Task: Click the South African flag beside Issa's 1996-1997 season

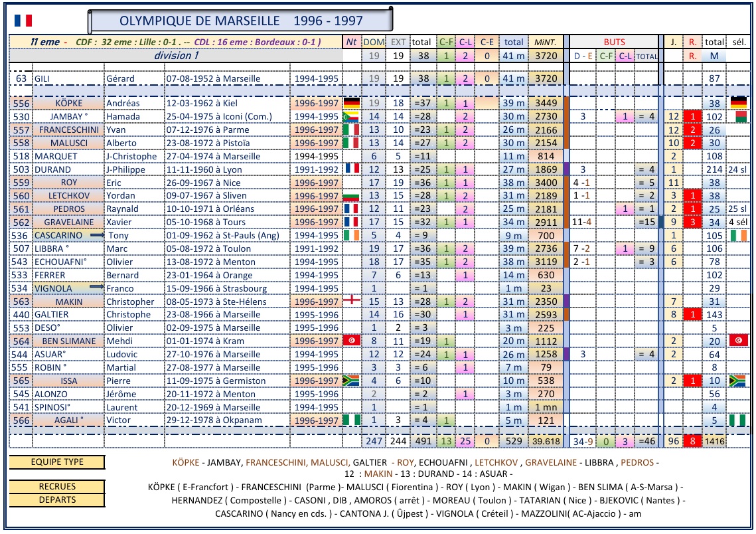Action: (x=351, y=381)
